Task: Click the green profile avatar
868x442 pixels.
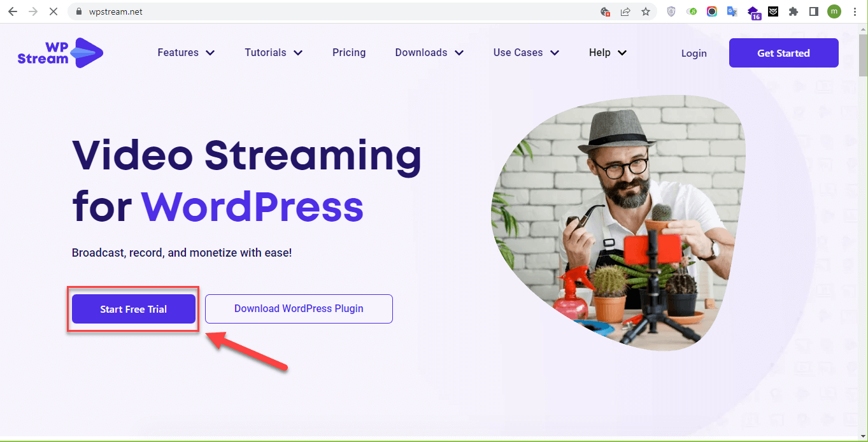Action: pos(834,11)
